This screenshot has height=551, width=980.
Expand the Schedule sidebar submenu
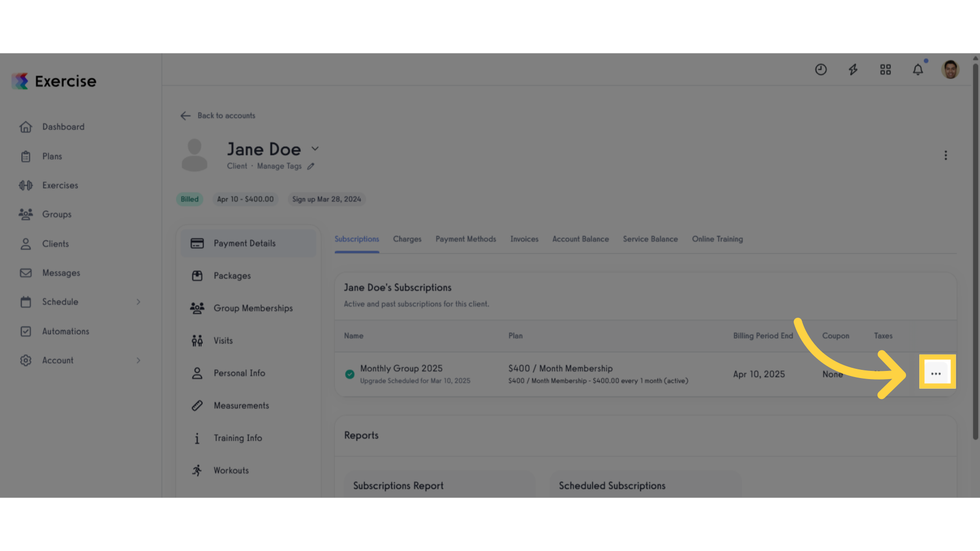coord(138,302)
